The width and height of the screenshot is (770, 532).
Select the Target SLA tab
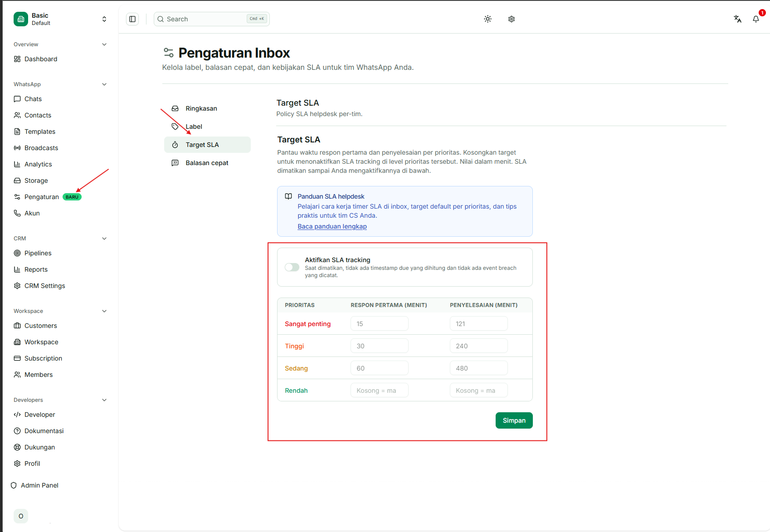(x=207, y=145)
